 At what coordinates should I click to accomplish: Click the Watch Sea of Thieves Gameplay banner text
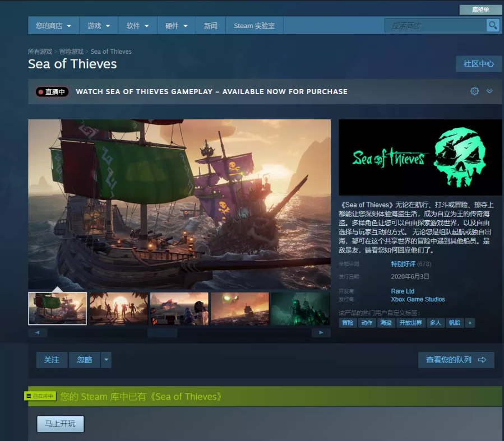(211, 91)
